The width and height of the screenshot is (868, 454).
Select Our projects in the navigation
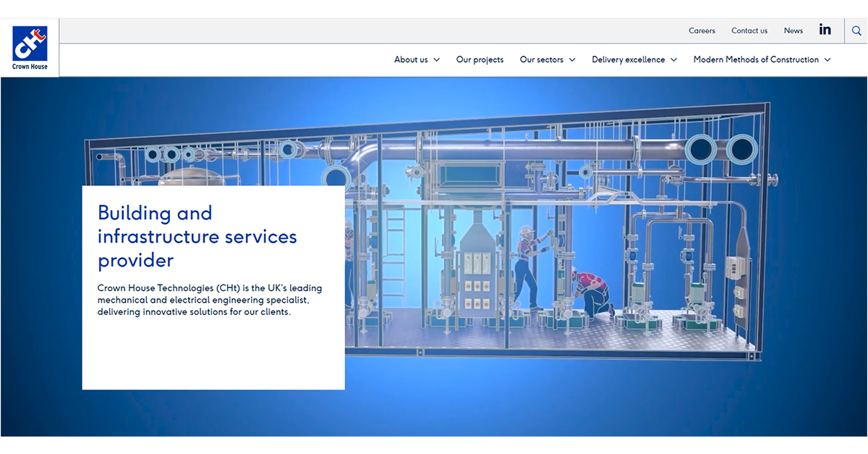point(480,59)
